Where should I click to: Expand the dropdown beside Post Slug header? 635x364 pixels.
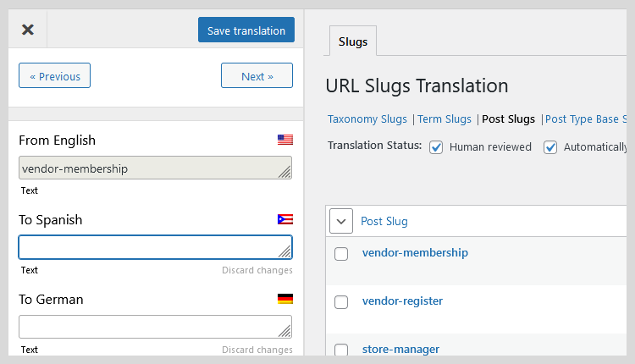(x=341, y=221)
